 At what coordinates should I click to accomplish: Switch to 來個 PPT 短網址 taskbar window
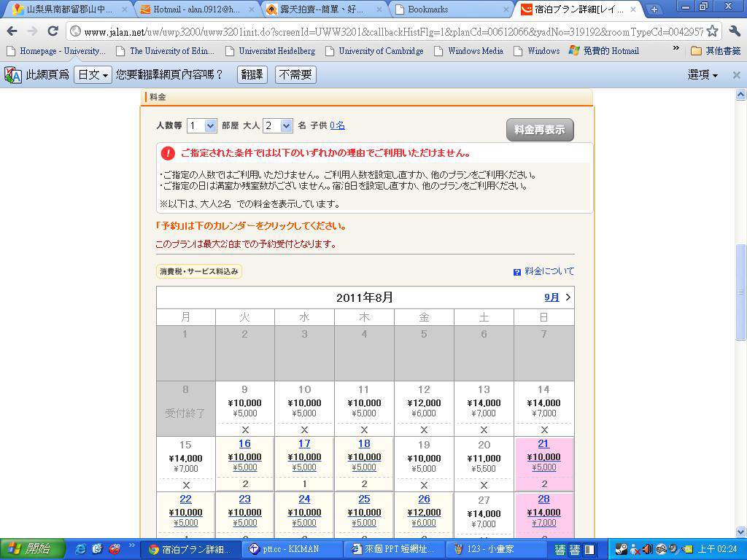pos(395,549)
